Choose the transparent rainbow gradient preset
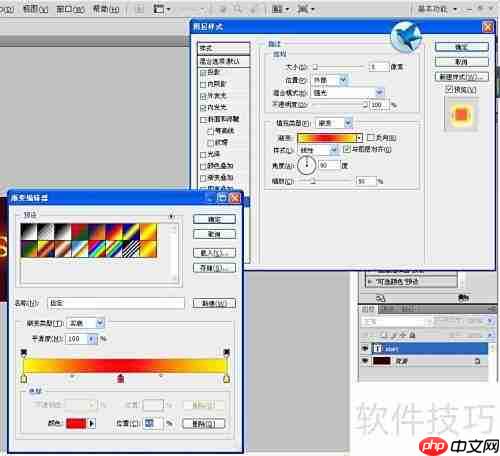The image size is (500, 456). pyautogui.click(x=114, y=249)
